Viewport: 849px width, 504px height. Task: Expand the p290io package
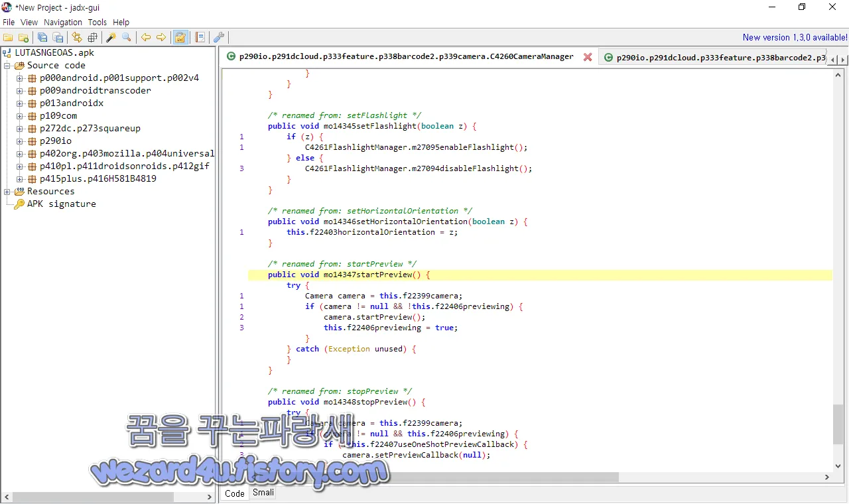click(x=20, y=141)
